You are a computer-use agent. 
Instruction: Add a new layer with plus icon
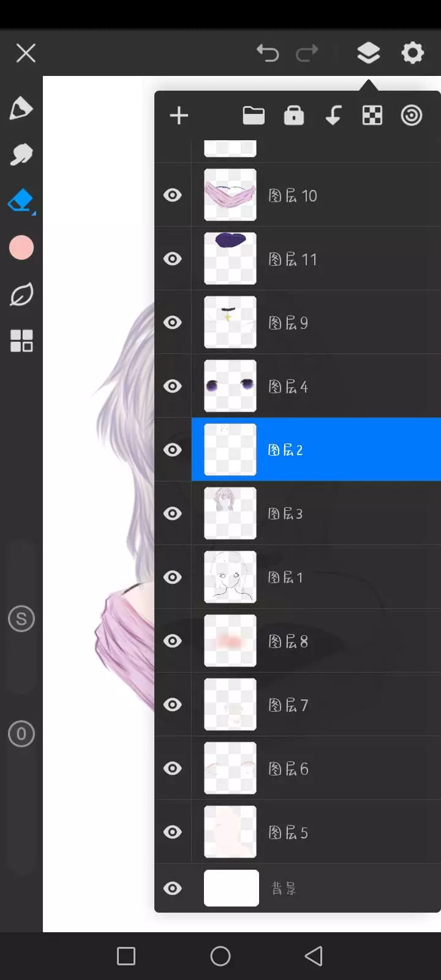pos(179,116)
